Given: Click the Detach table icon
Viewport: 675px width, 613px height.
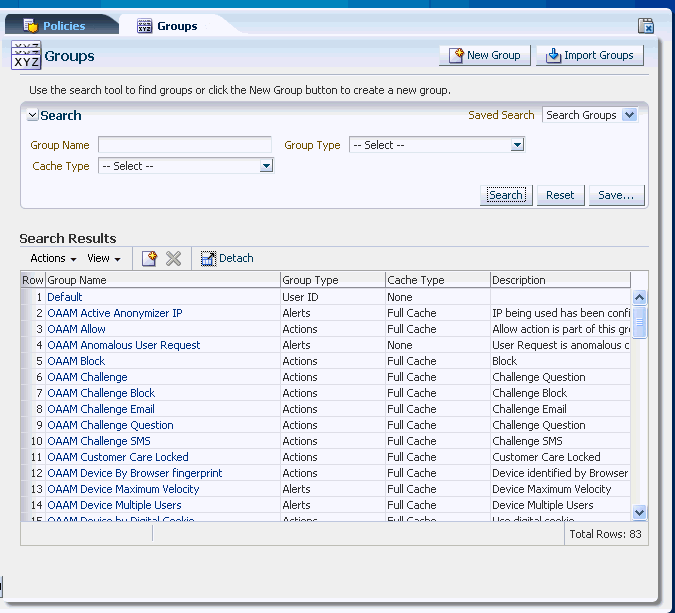Looking at the screenshot, I should [208, 258].
